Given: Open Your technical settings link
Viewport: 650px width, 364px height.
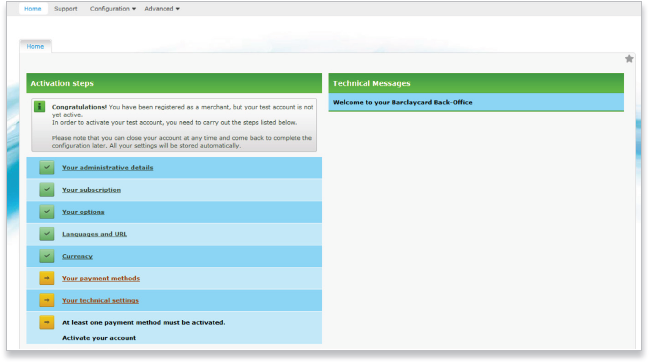Looking at the screenshot, I should (100, 301).
